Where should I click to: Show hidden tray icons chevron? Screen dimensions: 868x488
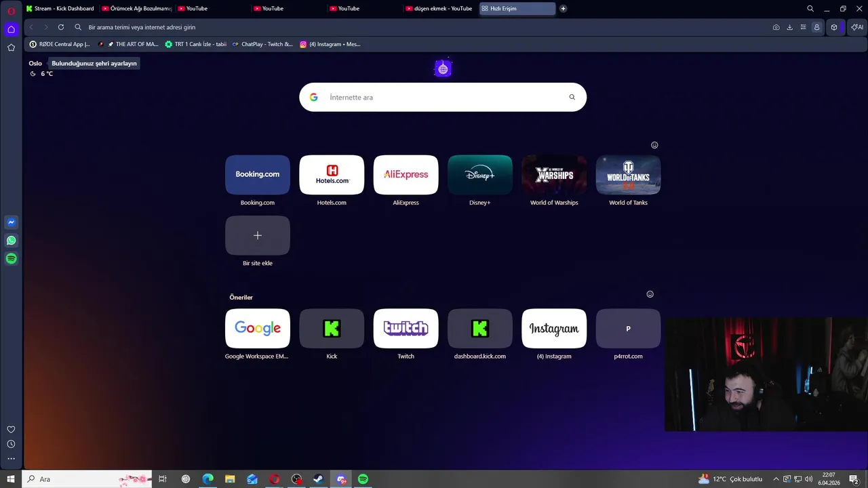tap(776, 479)
